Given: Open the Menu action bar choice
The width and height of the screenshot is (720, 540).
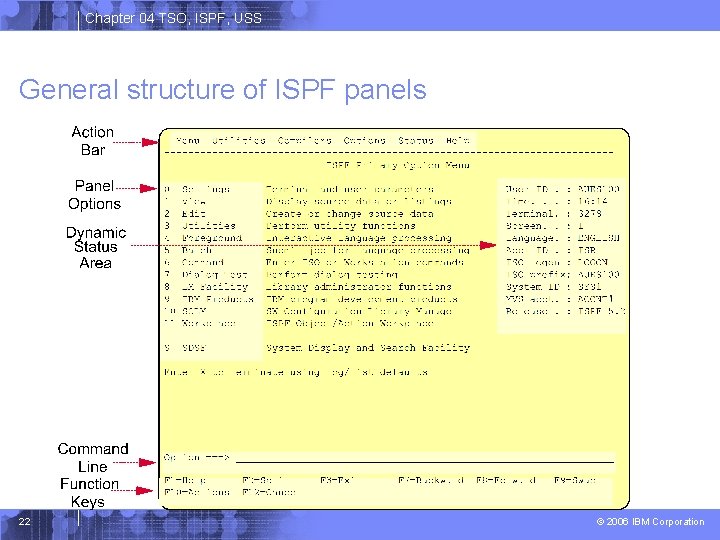Looking at the screenshot, I should tap(188, 141).
